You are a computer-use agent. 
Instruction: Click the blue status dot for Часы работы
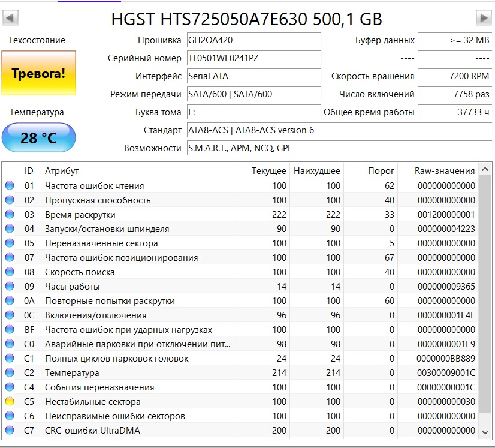(x=10, y=287)
